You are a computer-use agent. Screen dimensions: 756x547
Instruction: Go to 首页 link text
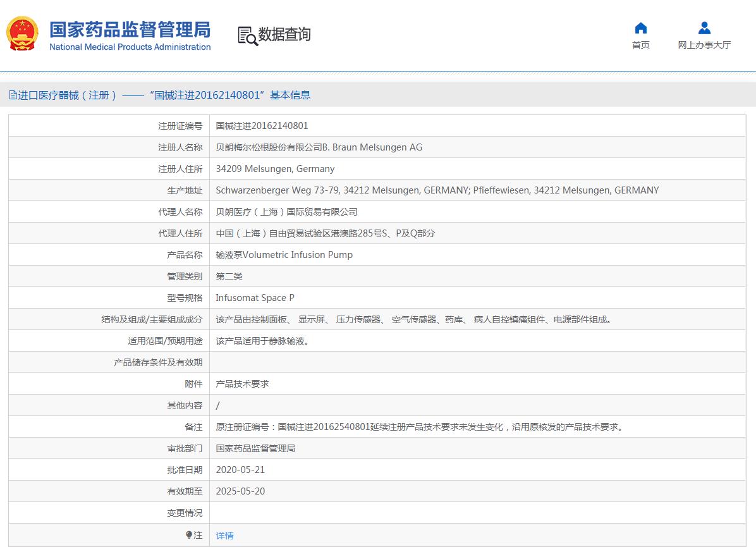[641, 45]
